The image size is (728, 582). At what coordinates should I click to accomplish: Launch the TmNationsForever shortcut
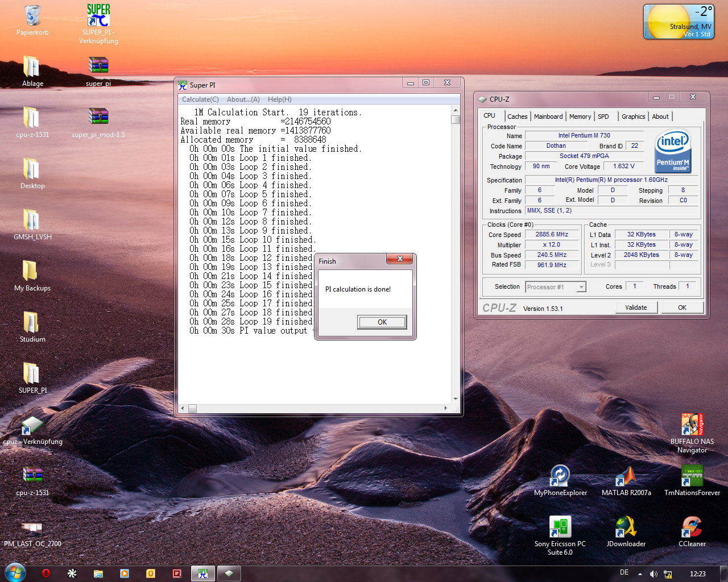692,476
